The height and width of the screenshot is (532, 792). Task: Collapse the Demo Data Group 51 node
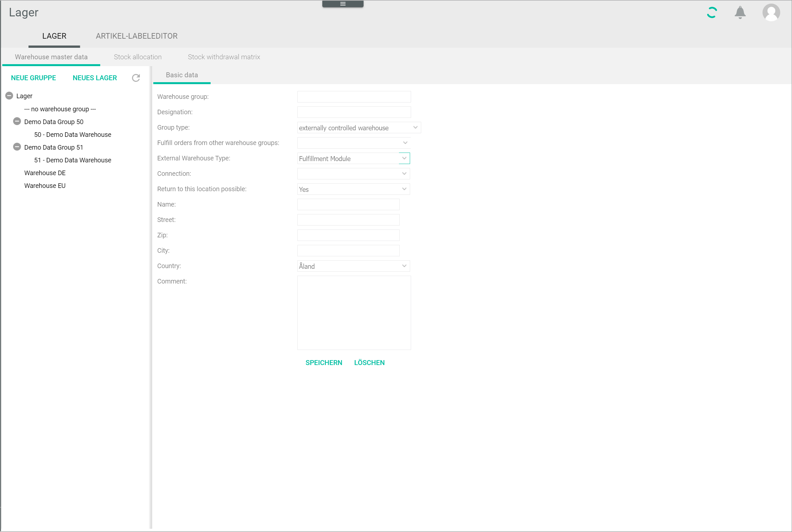click(x=17, y=147)
